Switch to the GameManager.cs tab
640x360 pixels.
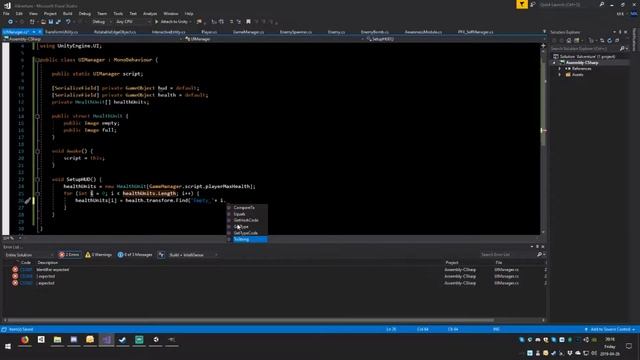248,32
